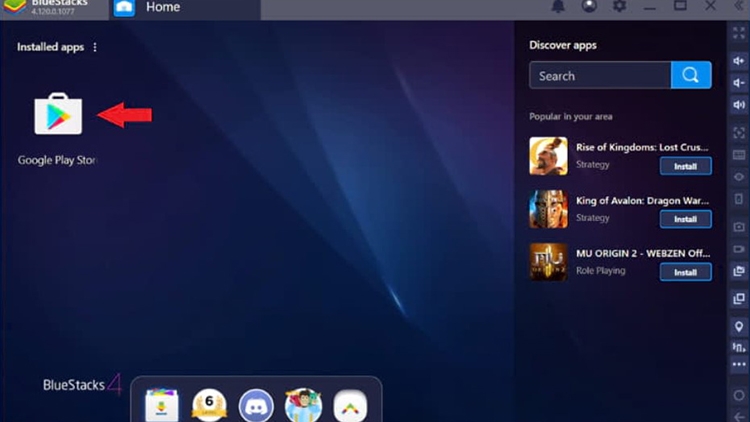The image size is (750, 422).
Task: Open the cartoon characters icon in the dock
Action: 303,405
